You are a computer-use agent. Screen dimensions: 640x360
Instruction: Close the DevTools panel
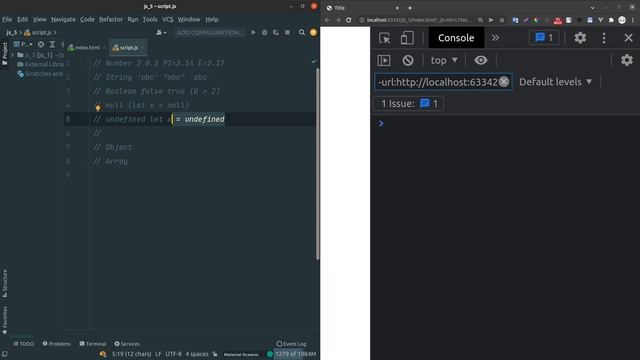(x=628, y=38)
